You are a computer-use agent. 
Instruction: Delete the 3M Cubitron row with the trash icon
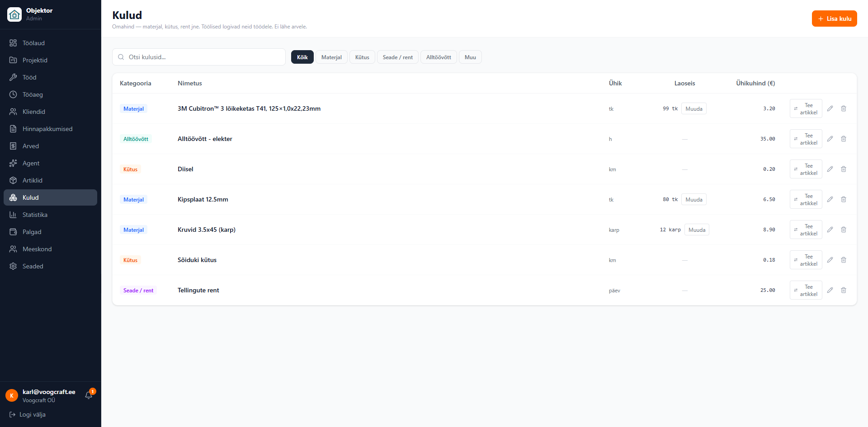[844, 108]
